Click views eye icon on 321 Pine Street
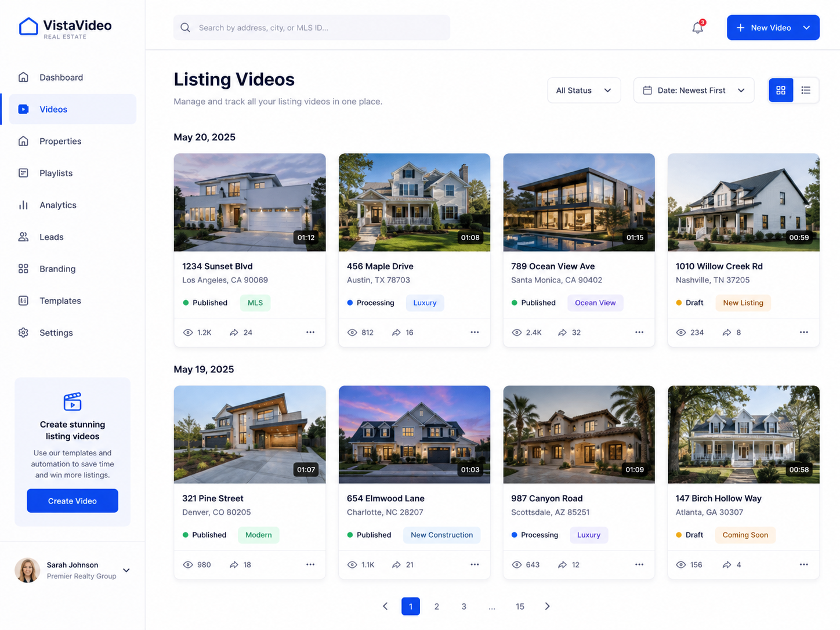840x630 pixels. [x=188, y=564]
